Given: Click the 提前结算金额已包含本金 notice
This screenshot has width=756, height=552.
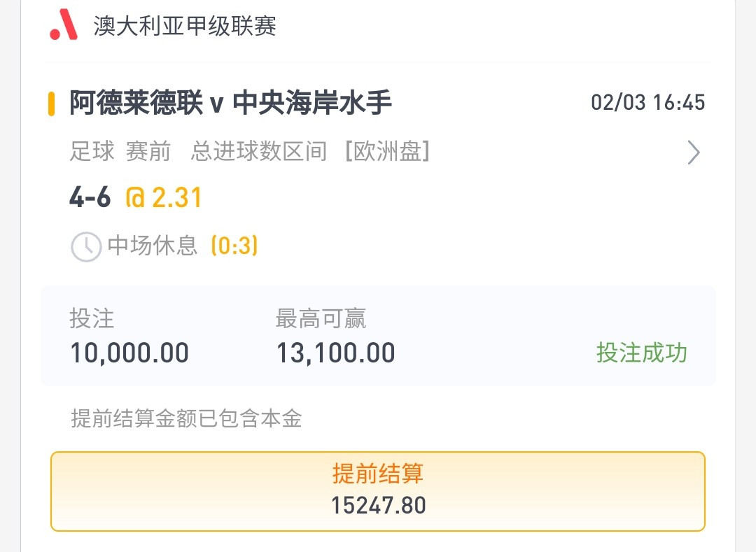Looking at the screenshot, I should [x=187, y=418].
